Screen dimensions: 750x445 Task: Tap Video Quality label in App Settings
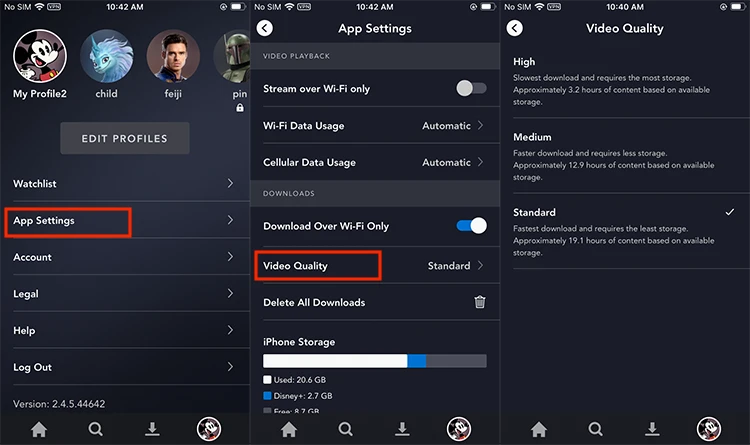(x=295, y=266)
